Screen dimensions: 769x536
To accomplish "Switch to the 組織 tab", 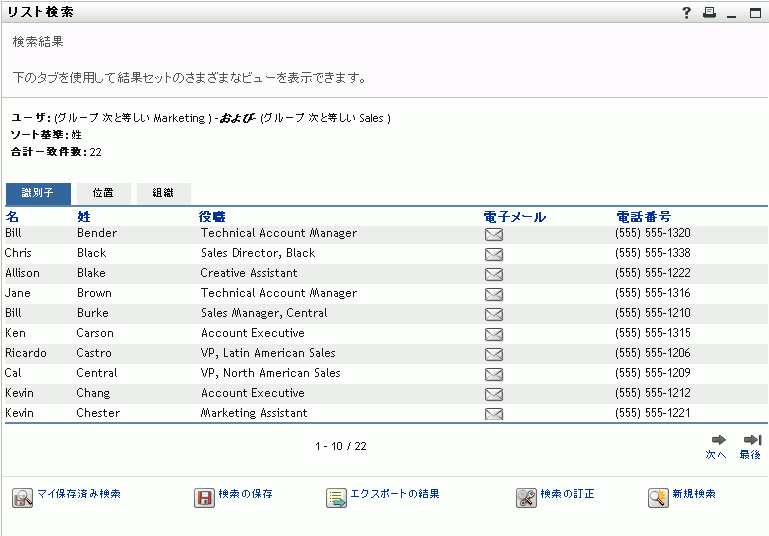I will coord(163,193).
